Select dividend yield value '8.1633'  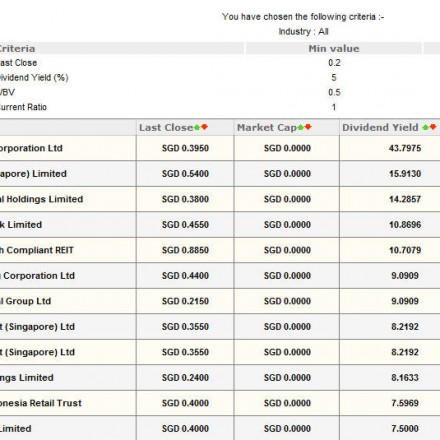coord(405,378)
